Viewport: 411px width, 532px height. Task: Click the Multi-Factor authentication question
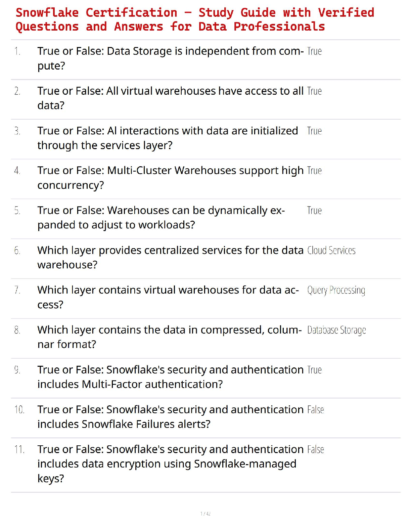170,377
